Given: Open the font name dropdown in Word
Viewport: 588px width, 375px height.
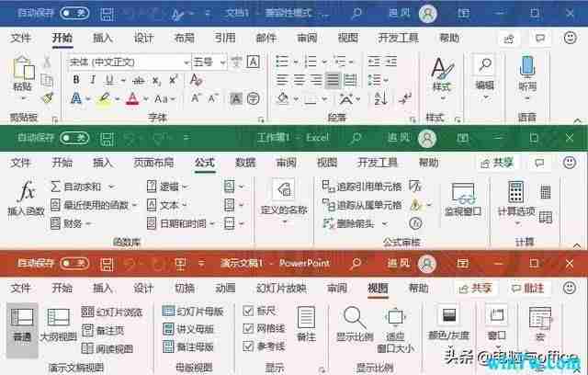Looking at the screenshot, I should tap(187, 62).
